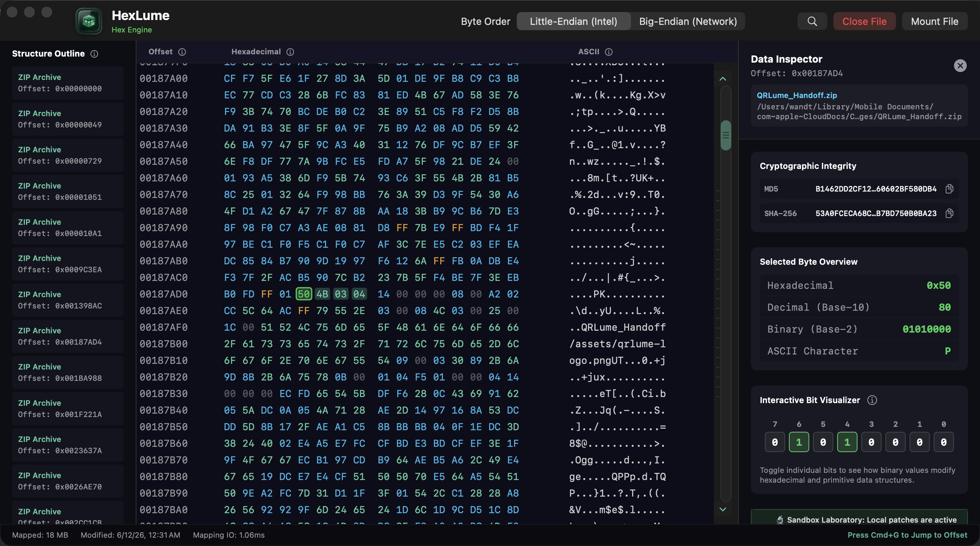Select ZIP Archive at offset 0x00000729
Screen dimensions: 980x546
(68, 155)
